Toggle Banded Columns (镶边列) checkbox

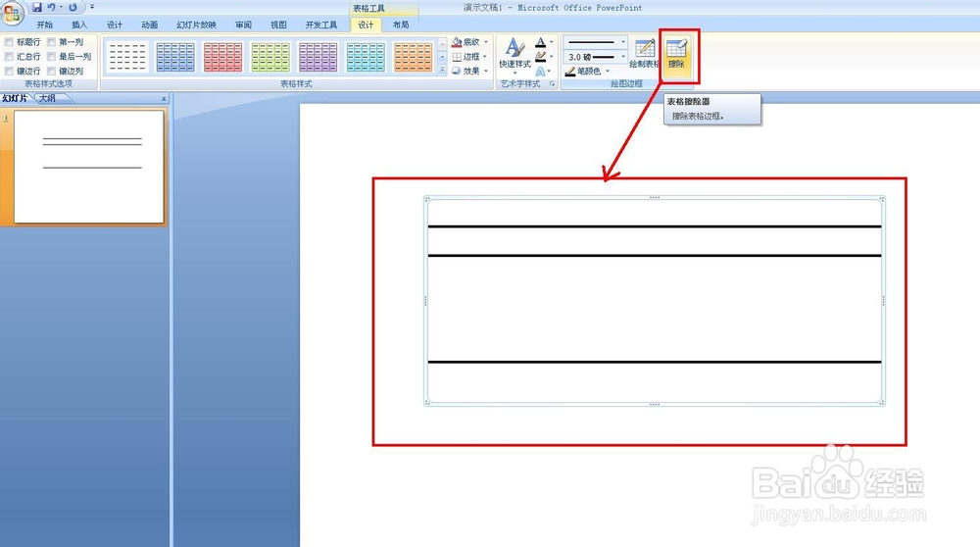pos(52,72)
